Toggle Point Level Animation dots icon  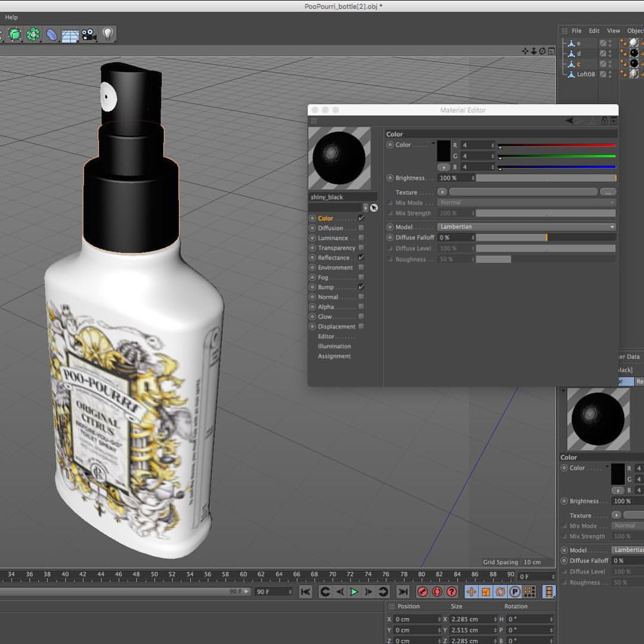[530, 592]
